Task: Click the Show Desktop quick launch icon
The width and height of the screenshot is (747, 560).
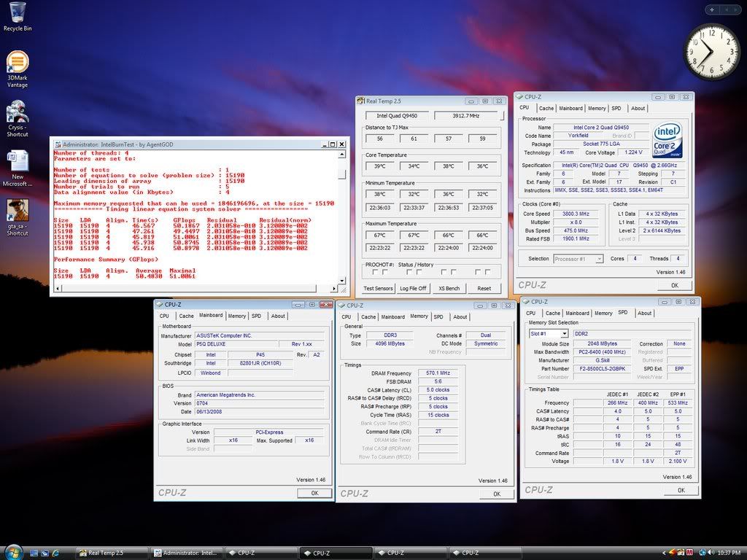Action: point(34,553)
